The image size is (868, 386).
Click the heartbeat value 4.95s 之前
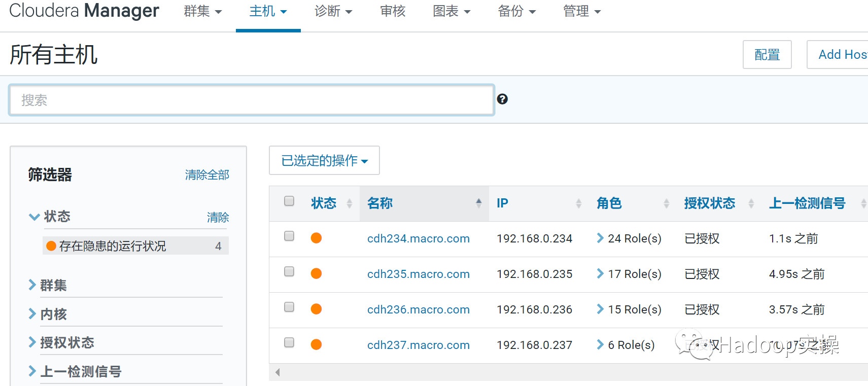click(x=797, y=274)
